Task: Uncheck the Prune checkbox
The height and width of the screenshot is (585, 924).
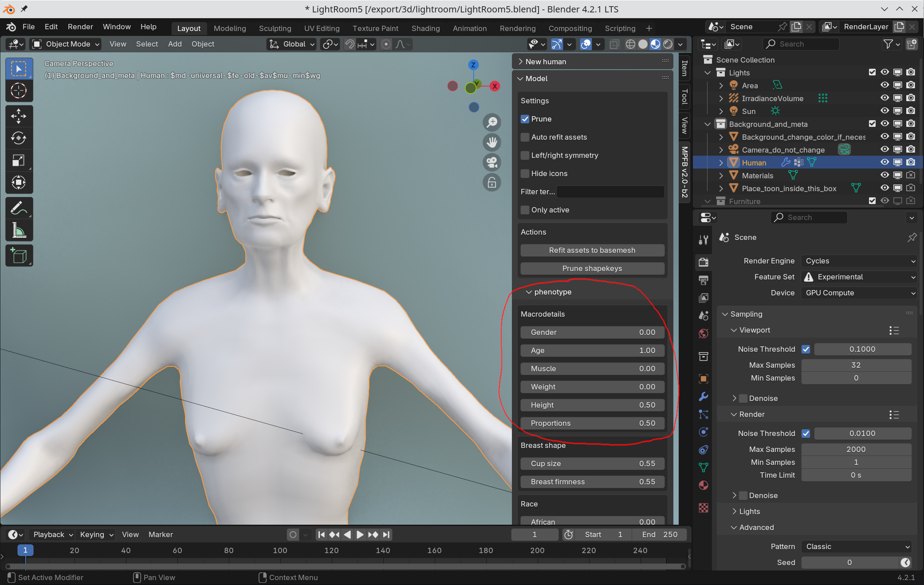Action: coord(525,119)
